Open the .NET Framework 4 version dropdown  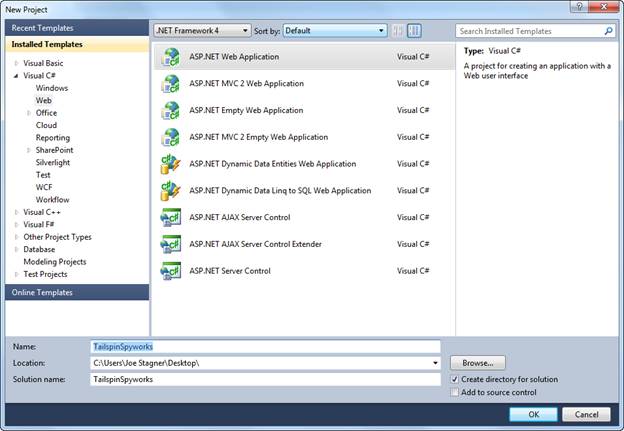tap(202, 31)
